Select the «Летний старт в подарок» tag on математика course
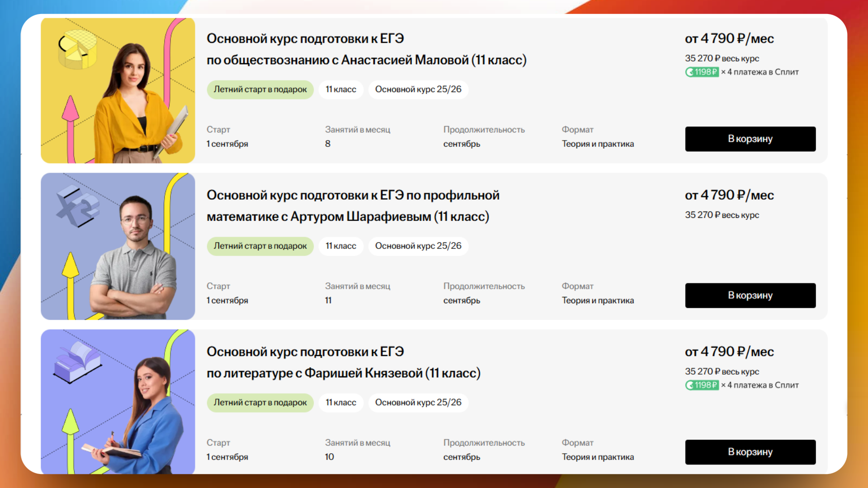 point(260,246)
